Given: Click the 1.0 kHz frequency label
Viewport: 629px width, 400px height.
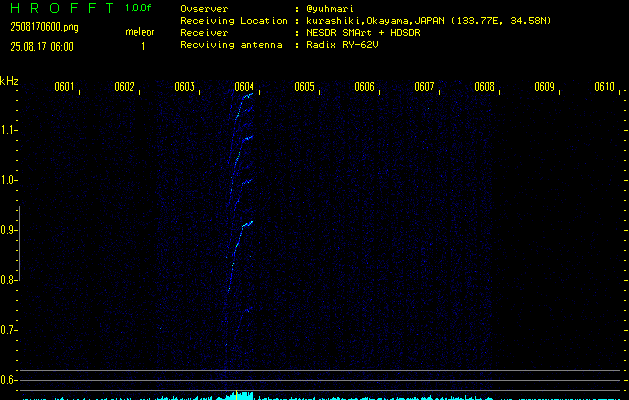Looking at the screenshot, I should (7, 180).
